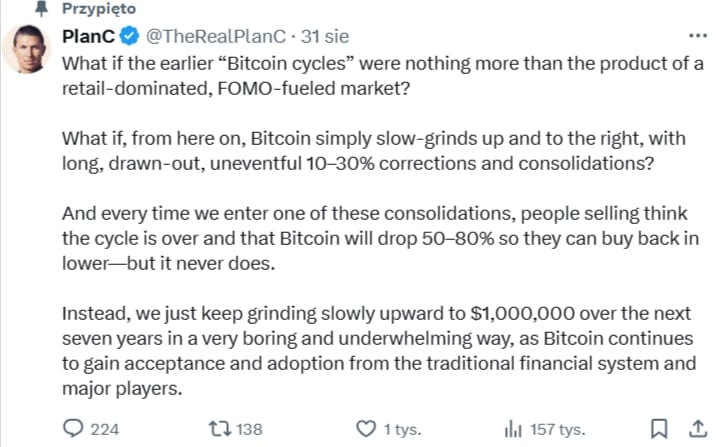
Task: Open view analytics bar chart icon
Action: tap(513, 428)
